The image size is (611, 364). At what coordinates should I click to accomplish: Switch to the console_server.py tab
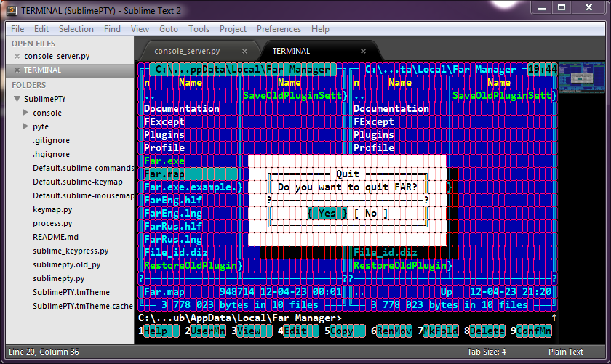click(x=187, y=51)
